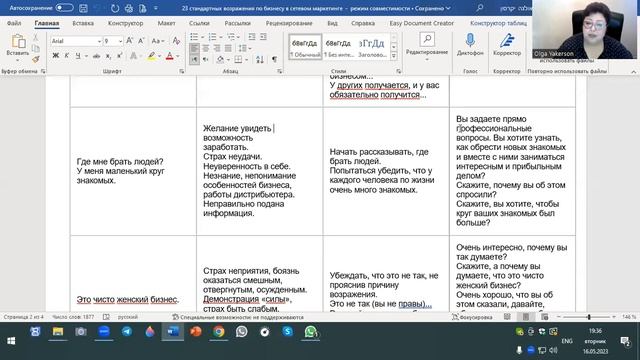Select the Обычный style
640x360 pixels.
(305, 47)
